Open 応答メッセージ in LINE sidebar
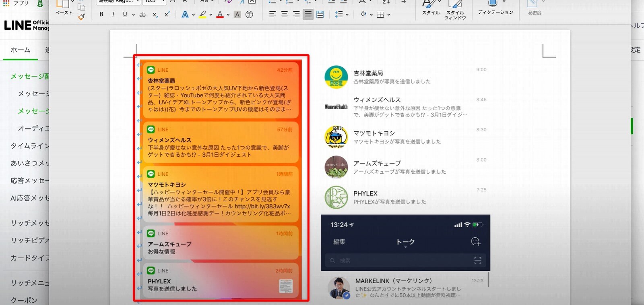The image size is (644, 305). (30, 181)
